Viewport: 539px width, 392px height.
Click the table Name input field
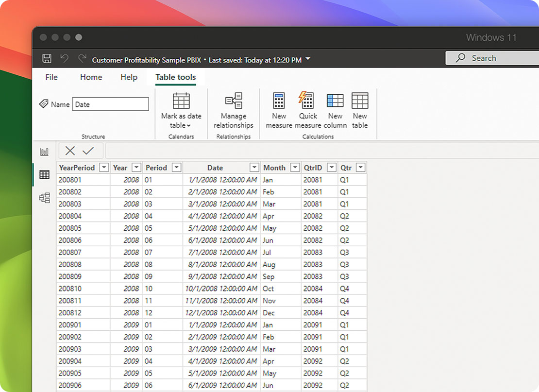[x=110, y=104]
